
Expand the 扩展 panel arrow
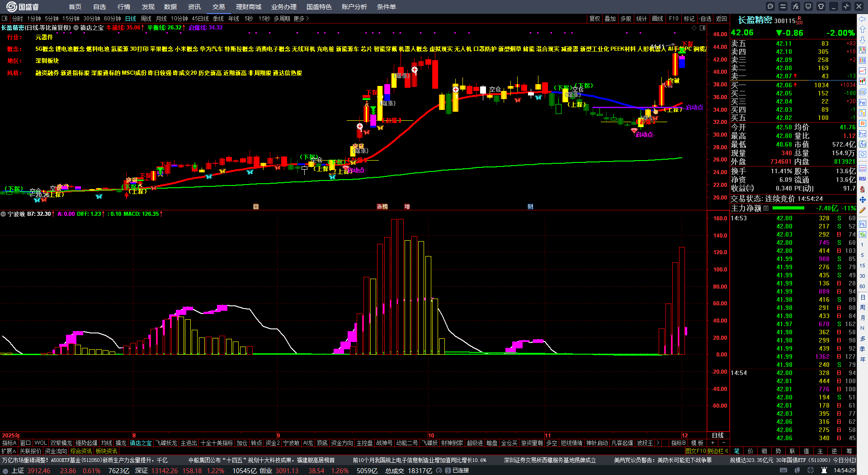[9, 451]
